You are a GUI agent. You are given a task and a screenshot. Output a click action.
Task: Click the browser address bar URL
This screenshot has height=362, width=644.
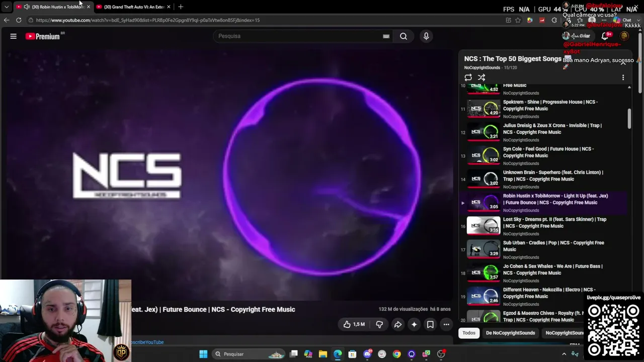tap(148, 20)
